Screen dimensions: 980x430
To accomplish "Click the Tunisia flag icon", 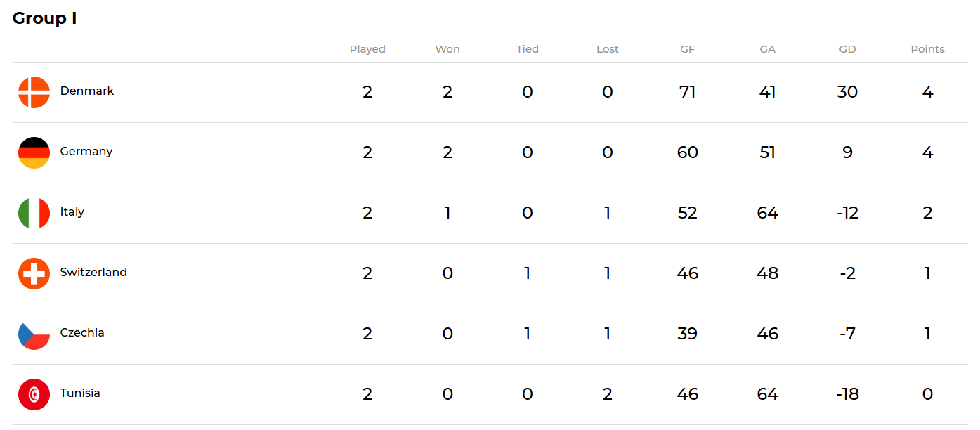I will click(x=34, y=394).
